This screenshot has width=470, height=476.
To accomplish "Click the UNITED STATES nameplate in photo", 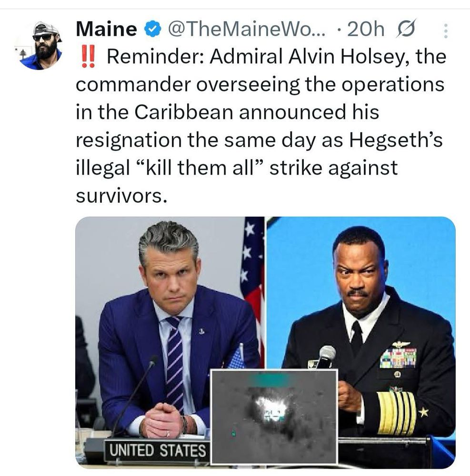I will [157, 450].
